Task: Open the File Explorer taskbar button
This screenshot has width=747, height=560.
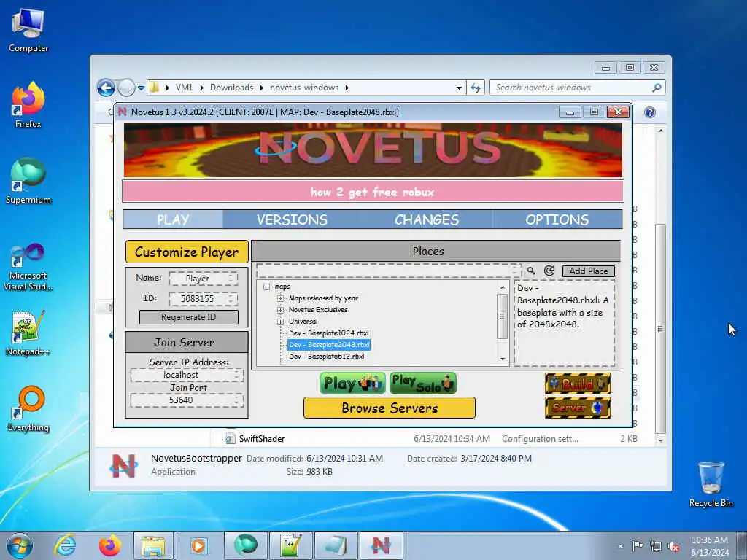Action: [153, 545]
